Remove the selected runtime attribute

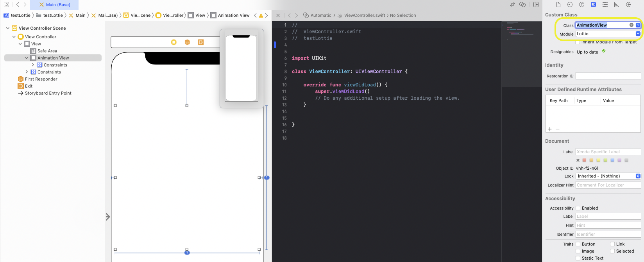[x=558, y=129]
